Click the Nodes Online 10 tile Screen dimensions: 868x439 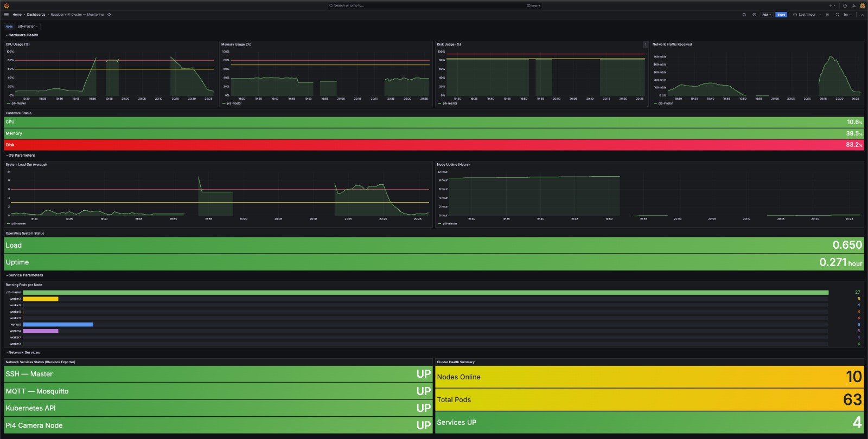click(x=650, y=377)
